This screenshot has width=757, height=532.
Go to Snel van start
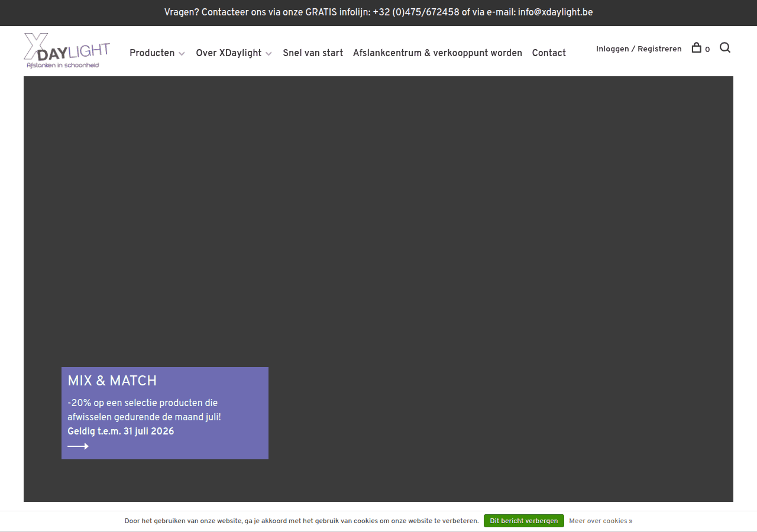[313, 53]
